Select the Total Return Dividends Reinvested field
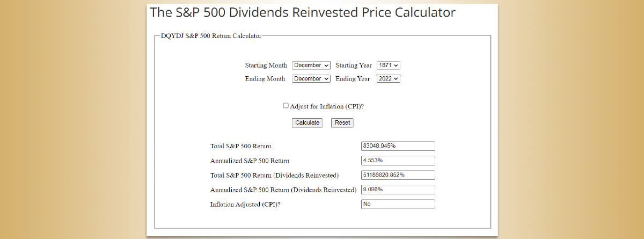 pyautogui.click(x=398, y=175)
